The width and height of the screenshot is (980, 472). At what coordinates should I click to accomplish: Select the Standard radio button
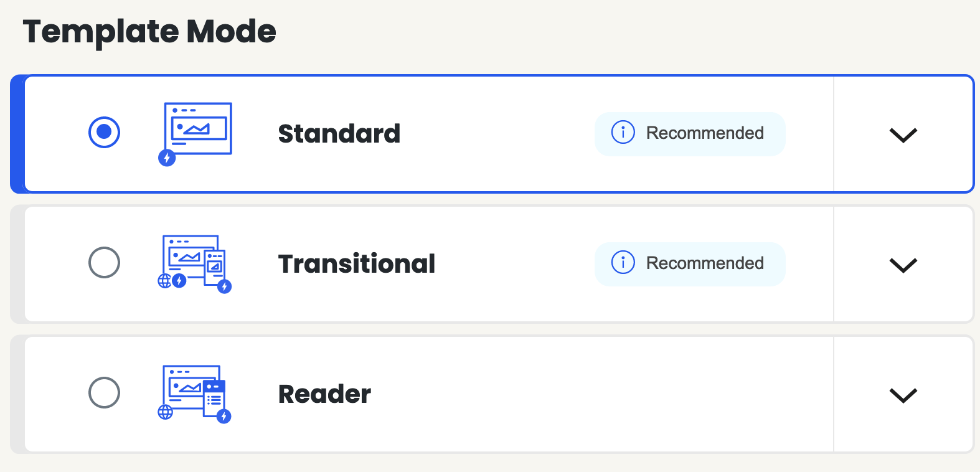pos(104,132)
